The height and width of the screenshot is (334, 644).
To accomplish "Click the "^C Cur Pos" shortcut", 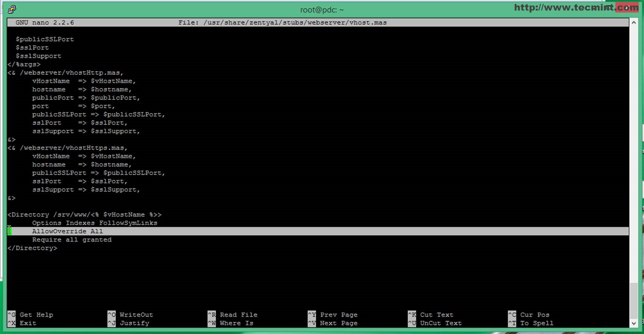I will [529, 315].
